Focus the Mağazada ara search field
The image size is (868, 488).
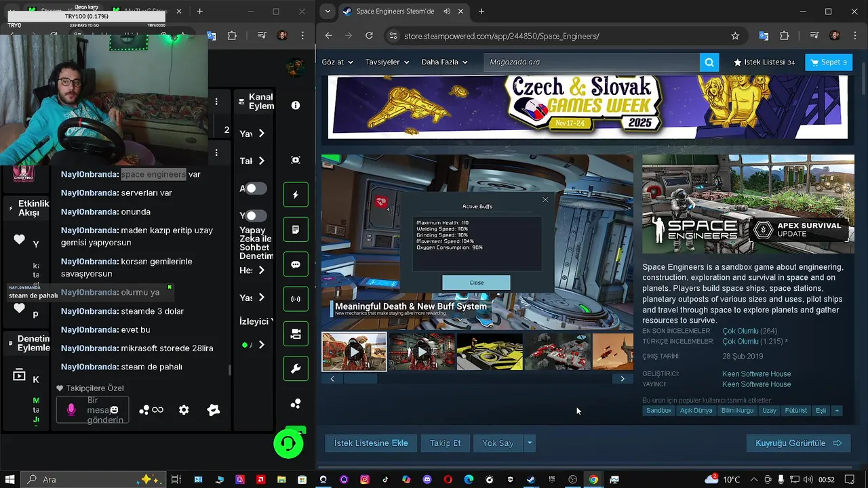(591, 62)
